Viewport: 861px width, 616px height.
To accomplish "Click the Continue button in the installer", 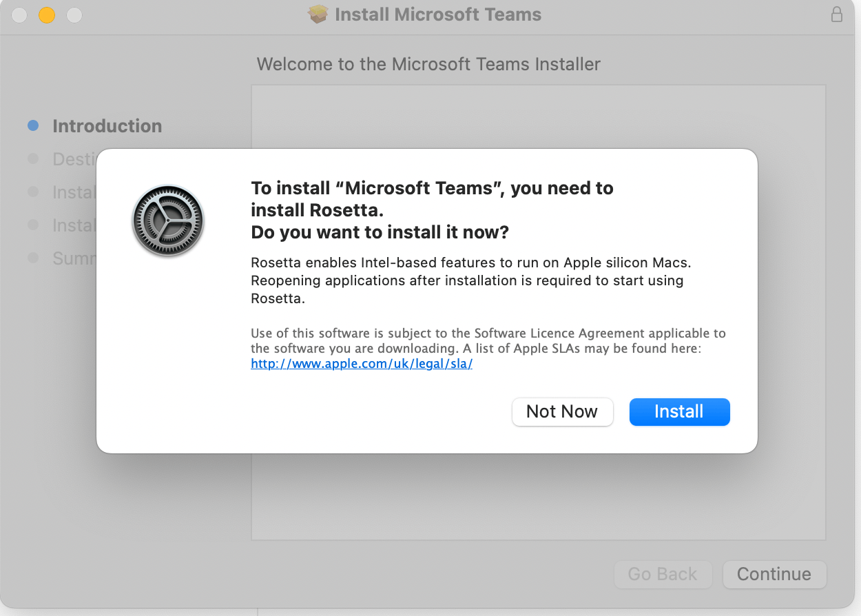I will (x=774, y=574).
